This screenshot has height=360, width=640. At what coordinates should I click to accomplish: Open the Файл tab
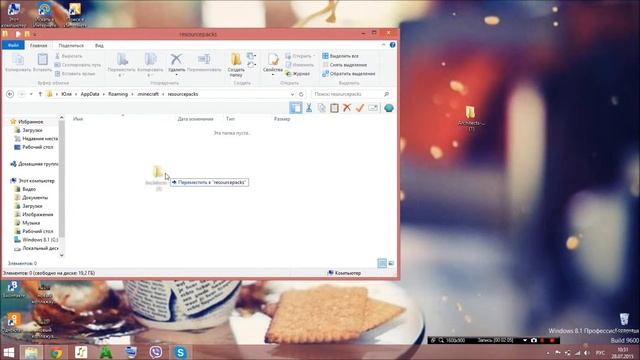point(13,45)
